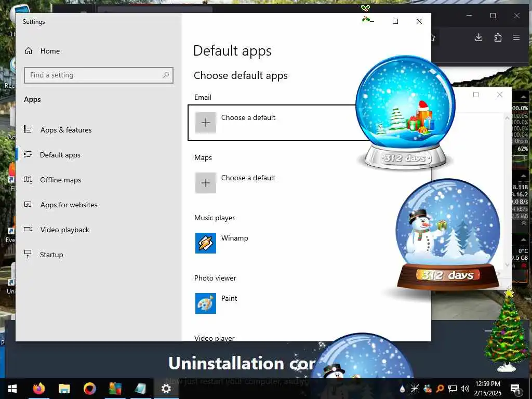
Task: Open the Windows Start menu
Action: pyautogui.click(x=12, y=389)
